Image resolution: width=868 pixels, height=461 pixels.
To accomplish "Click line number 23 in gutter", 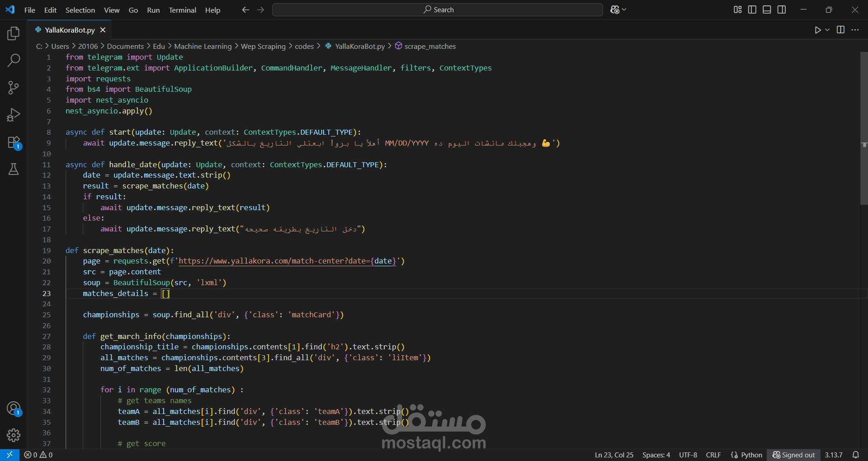I will coord(47,293).
